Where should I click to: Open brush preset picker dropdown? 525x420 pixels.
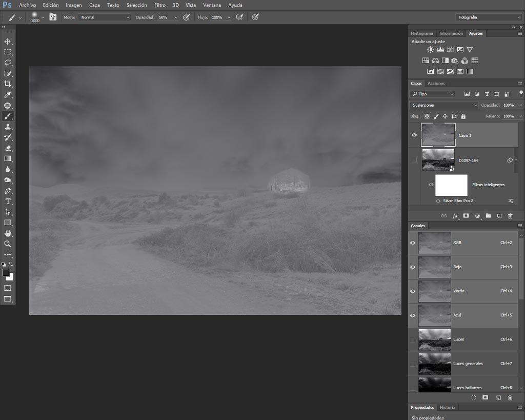click(x=43, y=17)
